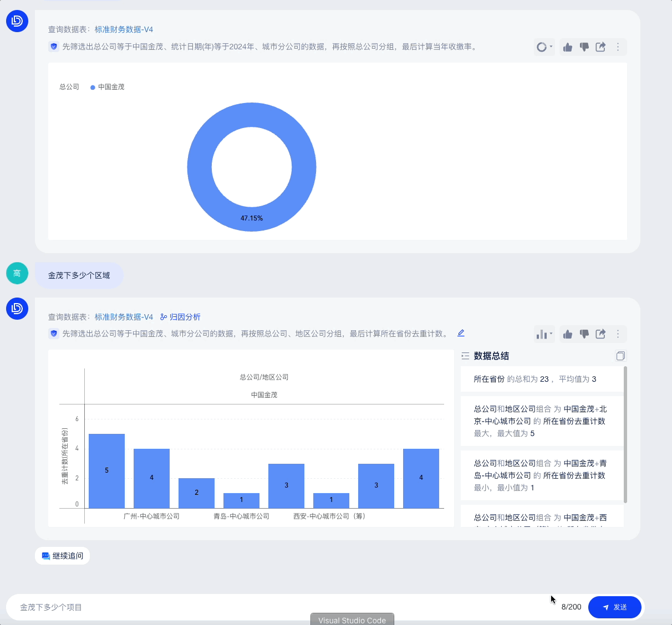The width and height of the screenshot is (672, 625).
Task: Open 标准财务数据-V4 link in the bar chart card
Action: tap(124, 317)
